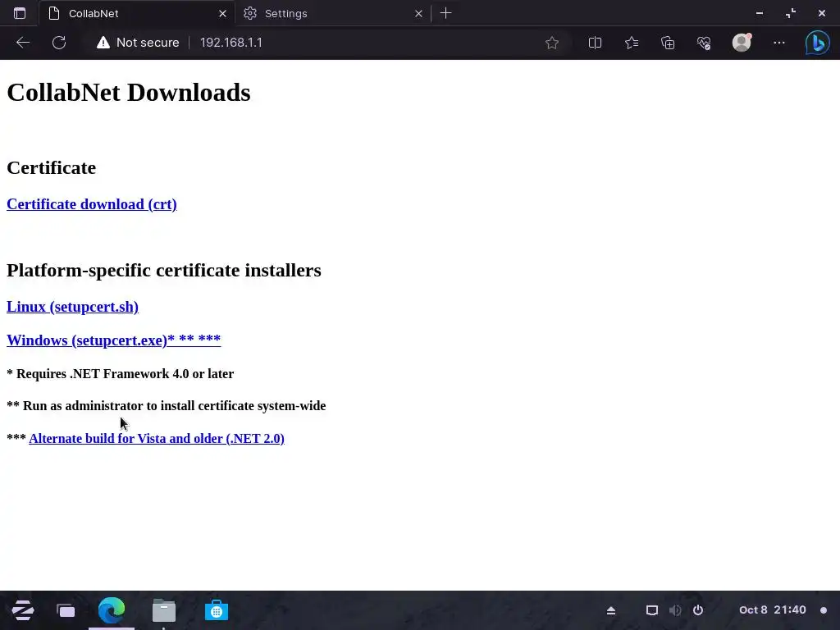Open split screen view

click(596, 43)
